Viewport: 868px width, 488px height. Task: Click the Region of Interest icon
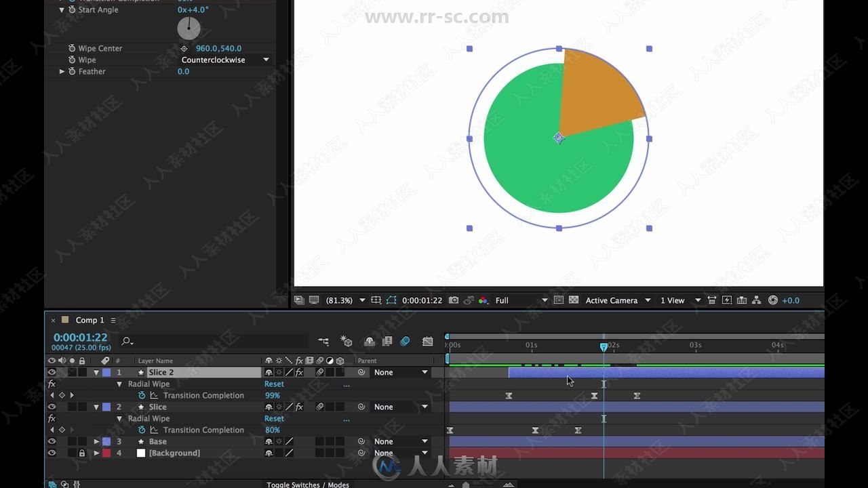559,300
